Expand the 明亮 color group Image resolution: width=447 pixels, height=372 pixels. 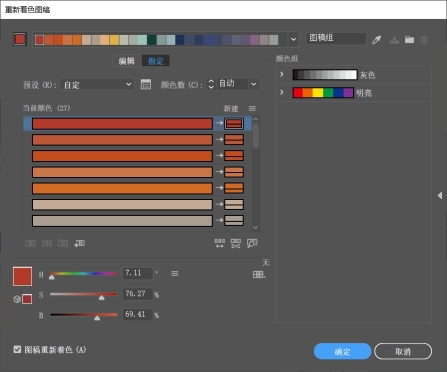click(282, 92)
